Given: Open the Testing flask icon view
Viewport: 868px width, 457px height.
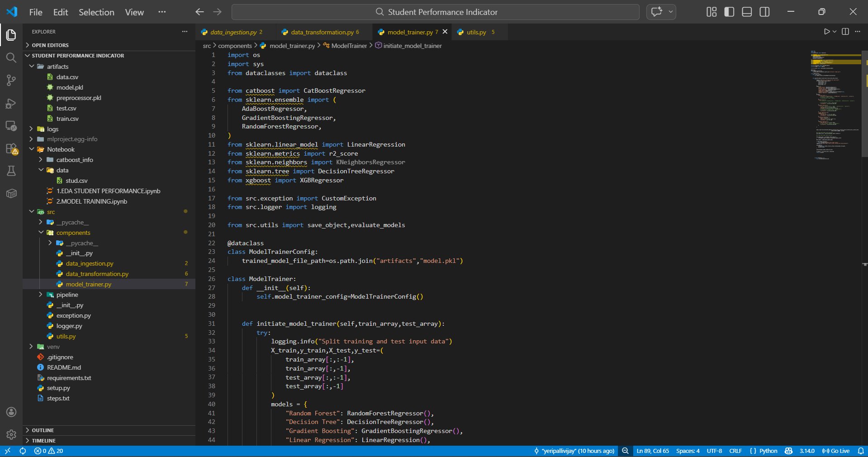Looking at the screenshot, I should click(x=11, y=171).
